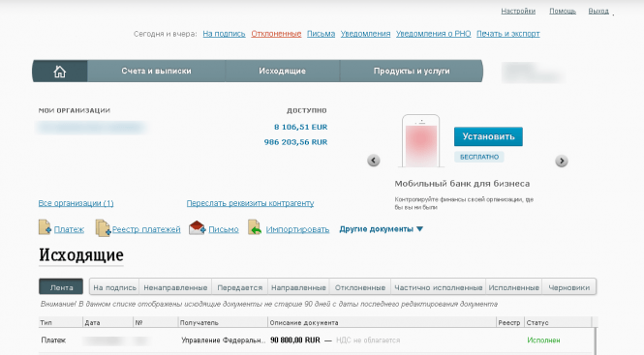This screenshot has width=644, height=355.
Task: Open the Настройки link
Action: pyautogui.click(x=518, y=11)
